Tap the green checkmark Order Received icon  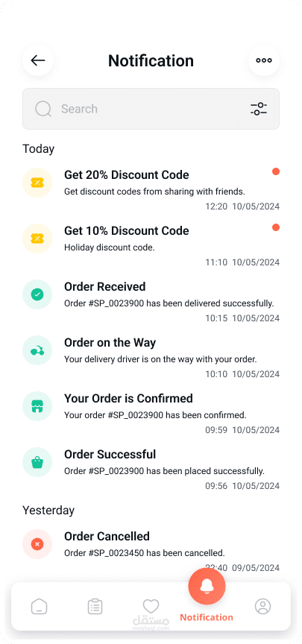(x=37, y=294)
